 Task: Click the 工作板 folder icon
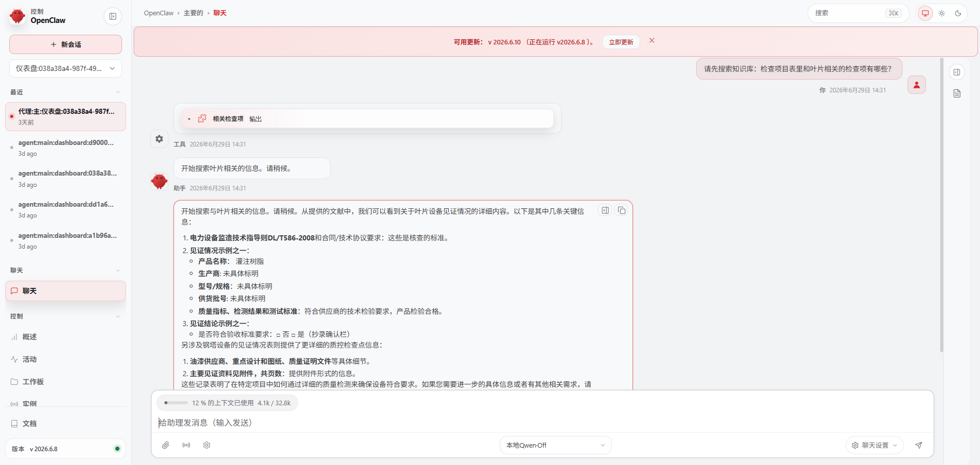pos(14,382)
